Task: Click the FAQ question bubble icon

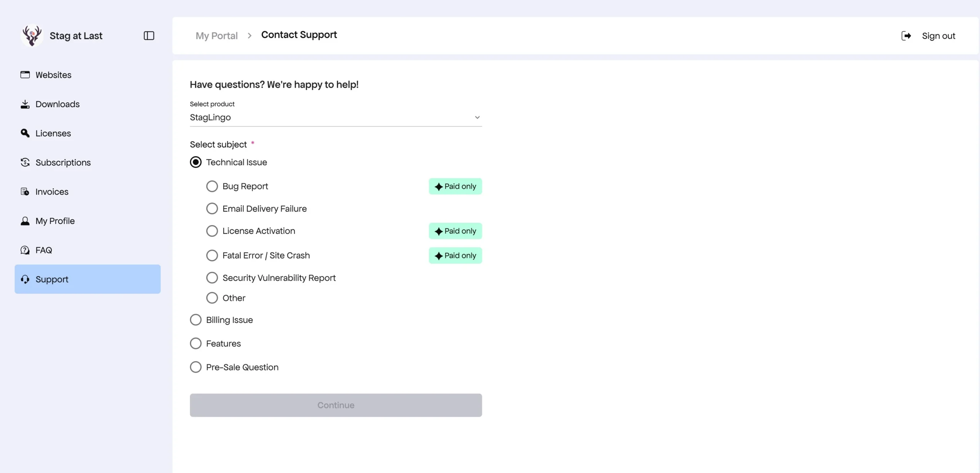Action: point(25,250)
